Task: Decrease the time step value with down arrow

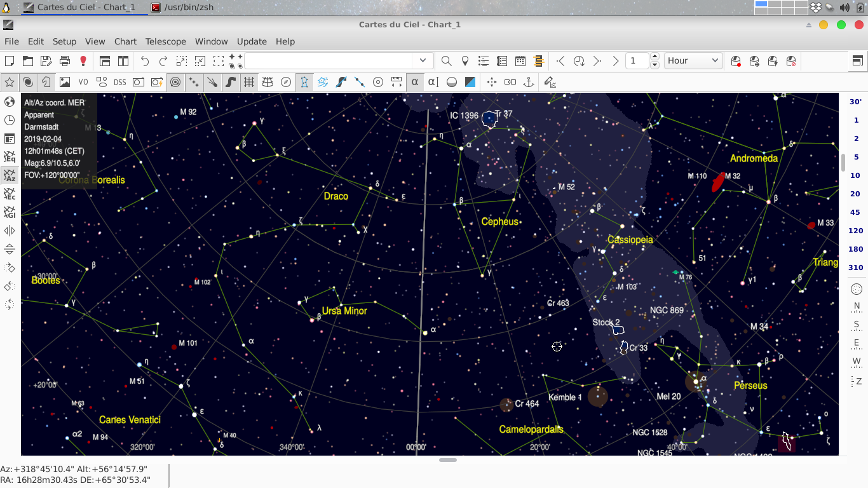Action: 654,65
